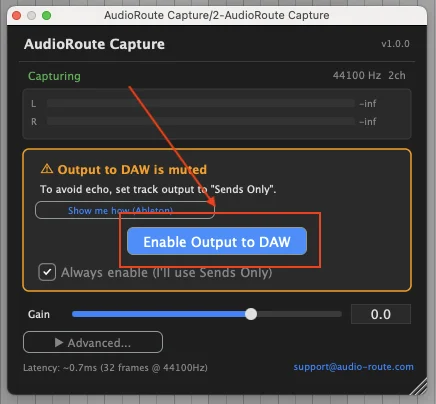
Task: Click the right channel level meter
Action: coord(201,121)
